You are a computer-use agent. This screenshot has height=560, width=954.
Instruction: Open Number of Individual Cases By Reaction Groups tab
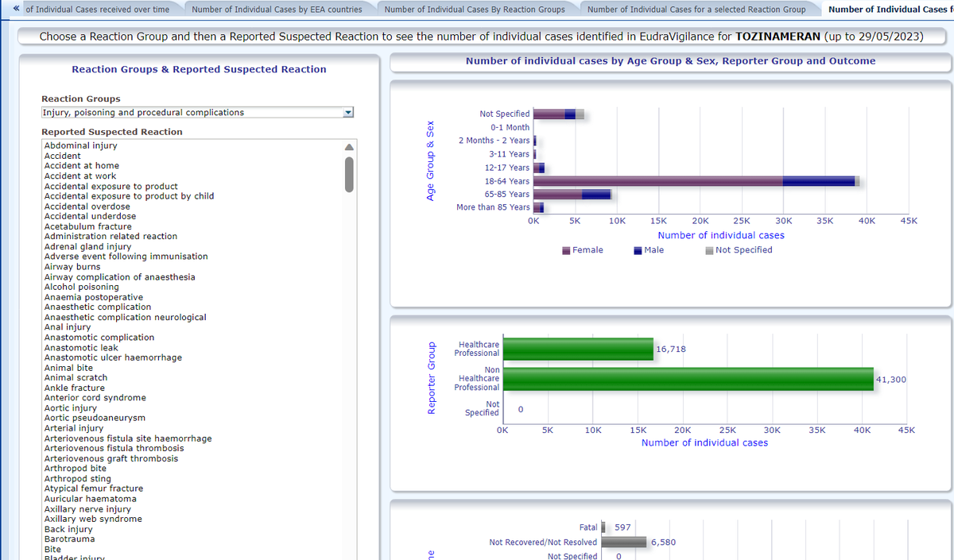475,10
